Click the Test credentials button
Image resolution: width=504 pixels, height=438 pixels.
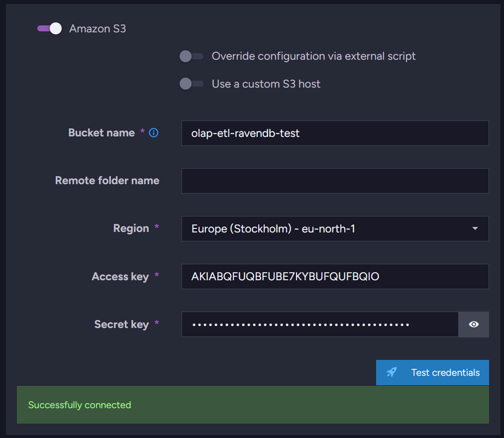432,372
